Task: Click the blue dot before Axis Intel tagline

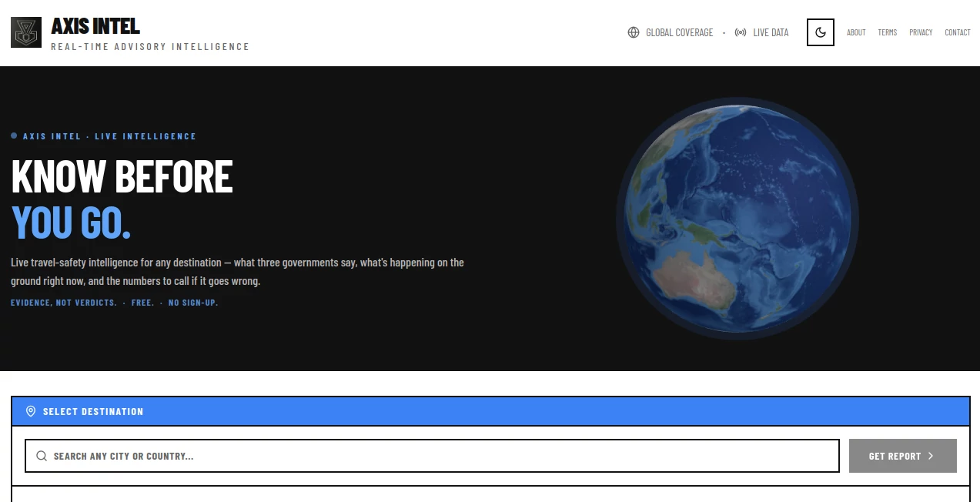Action: tap(14, 136)
